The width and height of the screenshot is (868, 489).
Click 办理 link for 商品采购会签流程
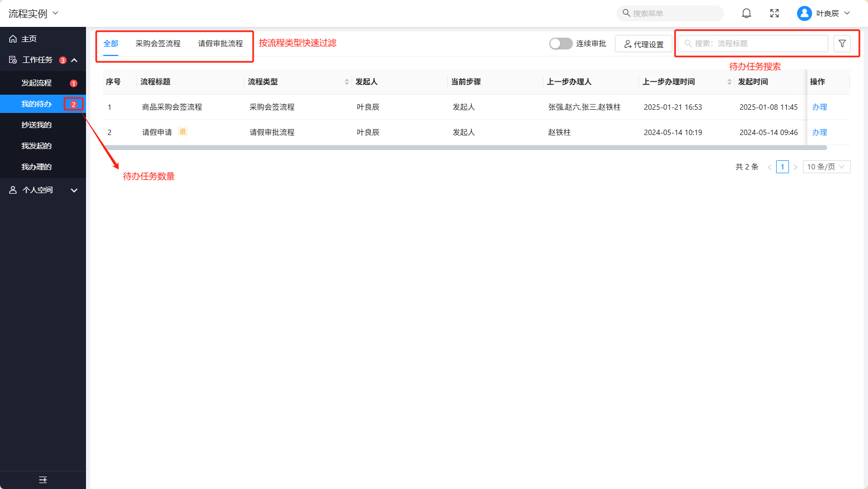click(819, 107)
